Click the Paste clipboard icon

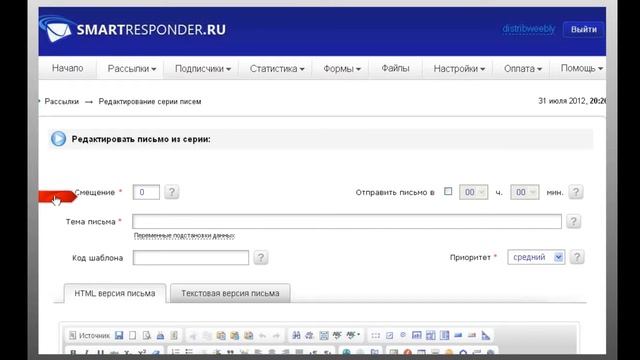pyautogui.click(x=221, y=336)
